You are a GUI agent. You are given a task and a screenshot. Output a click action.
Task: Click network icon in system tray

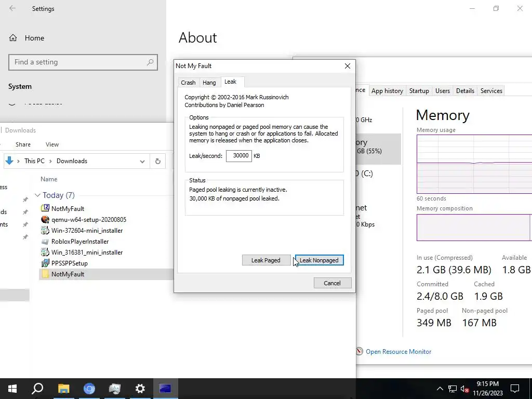tap(453, 389)
